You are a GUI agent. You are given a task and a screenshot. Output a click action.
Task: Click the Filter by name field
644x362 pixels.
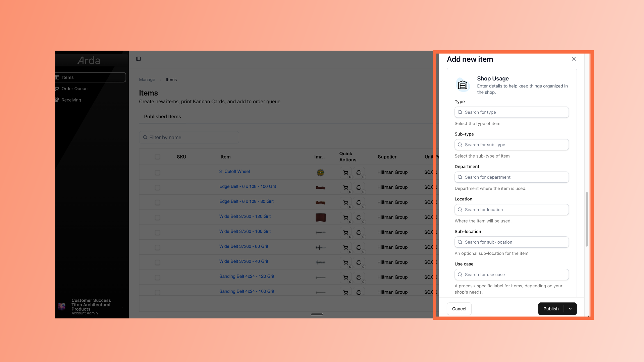[x=189, y=137]
